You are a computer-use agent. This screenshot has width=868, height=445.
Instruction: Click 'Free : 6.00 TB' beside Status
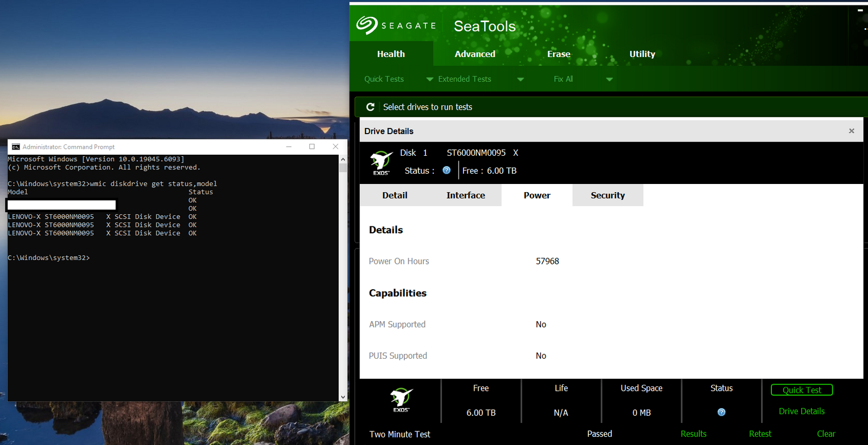coord(490,170)
